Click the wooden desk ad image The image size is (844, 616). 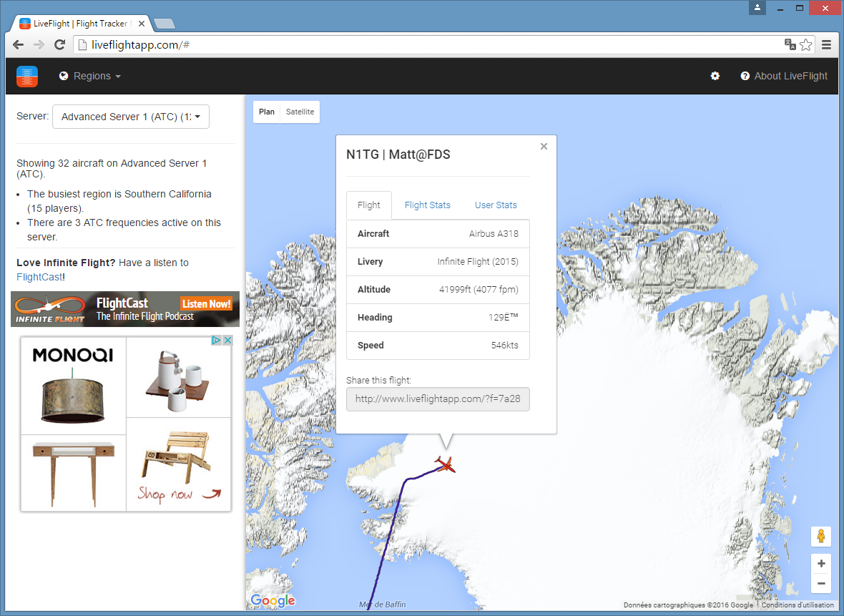pos(73,473)
